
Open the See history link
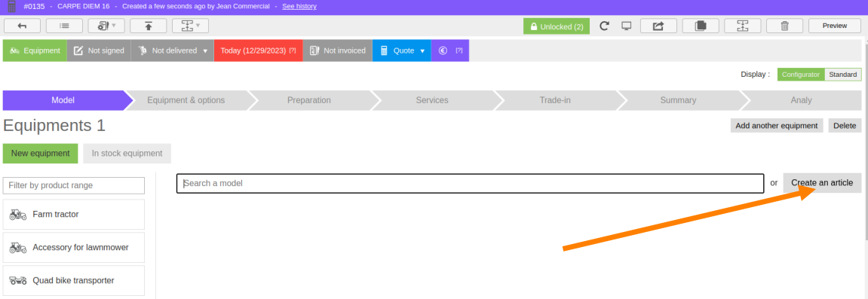pyautogui.click(x=299, y=6)
